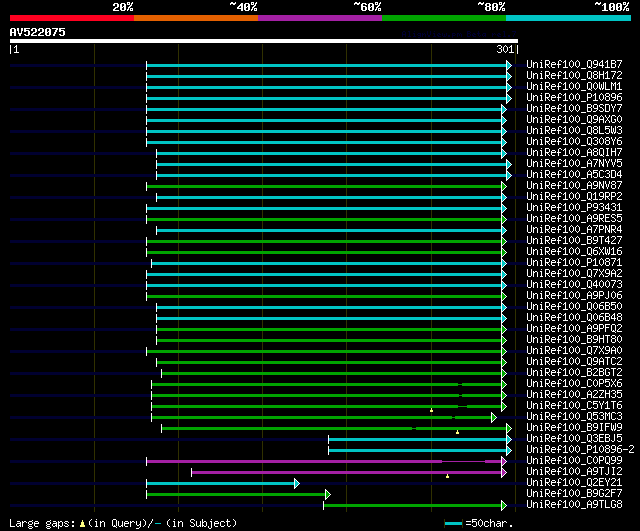The width and height of the screenshot is (640, 531).
Task: Select UniRef100_Q9AXG0 entry label
Action: 574,120
